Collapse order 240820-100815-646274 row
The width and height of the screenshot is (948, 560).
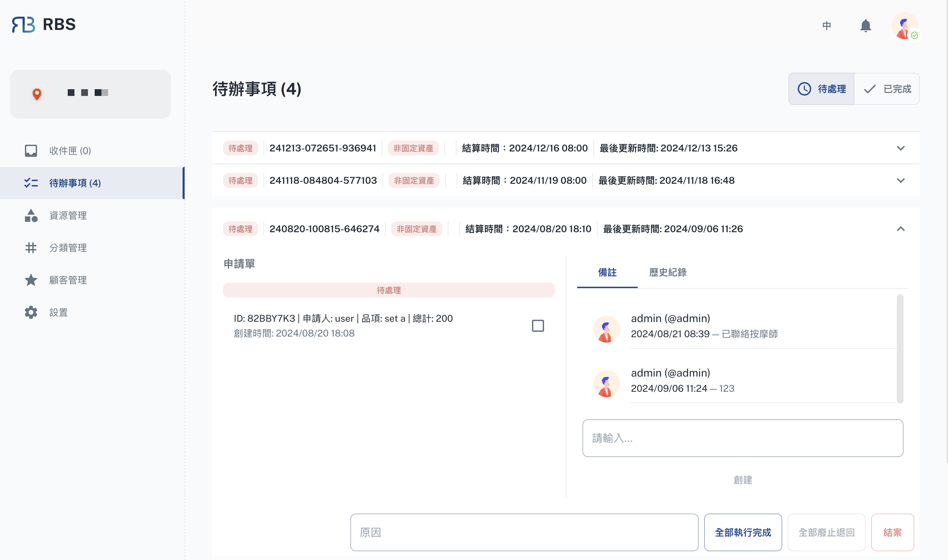coord(900,229)
